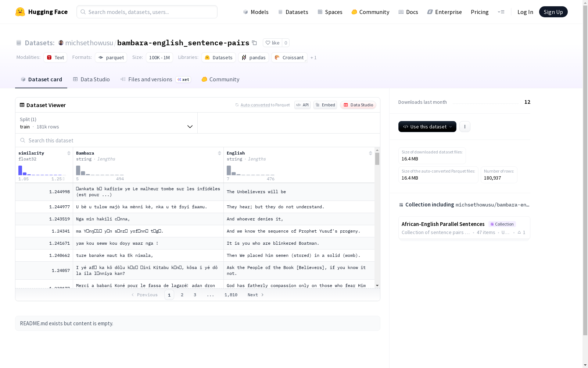Open the Datasets page

pos(293,12)
